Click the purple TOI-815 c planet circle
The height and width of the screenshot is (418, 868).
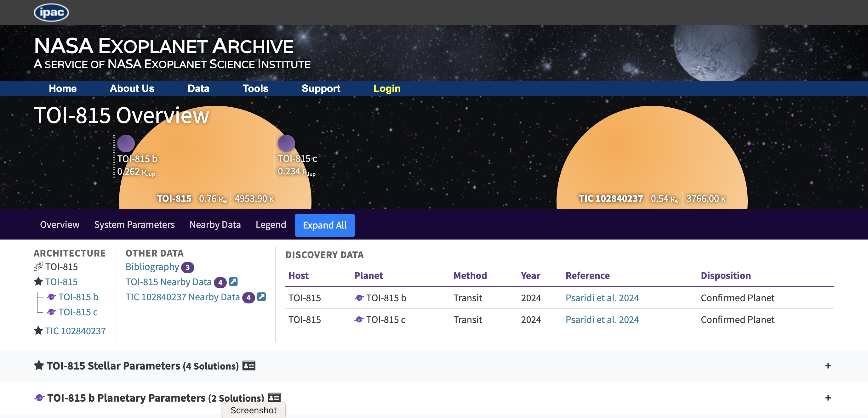[286, 144]
